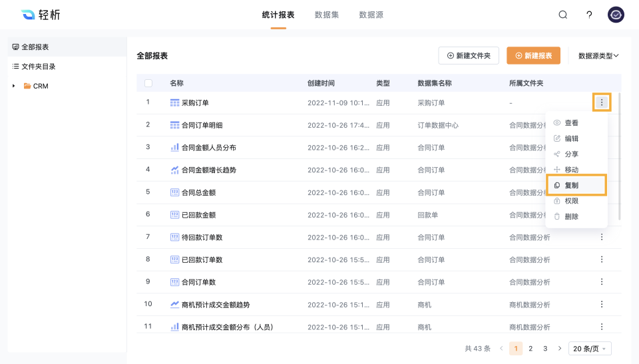Open the user avatar menu
Image resolution: width=639 pixels, height=364 pixels.
616,15
